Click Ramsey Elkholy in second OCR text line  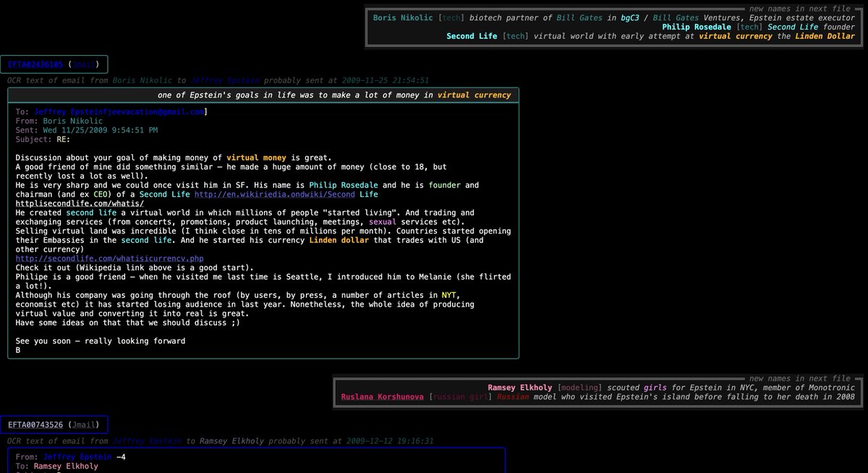point(231,440)
